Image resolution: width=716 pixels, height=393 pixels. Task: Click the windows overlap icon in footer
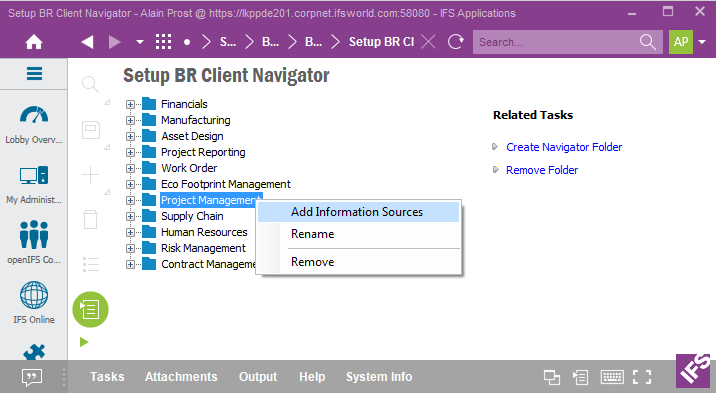[552, 377]
